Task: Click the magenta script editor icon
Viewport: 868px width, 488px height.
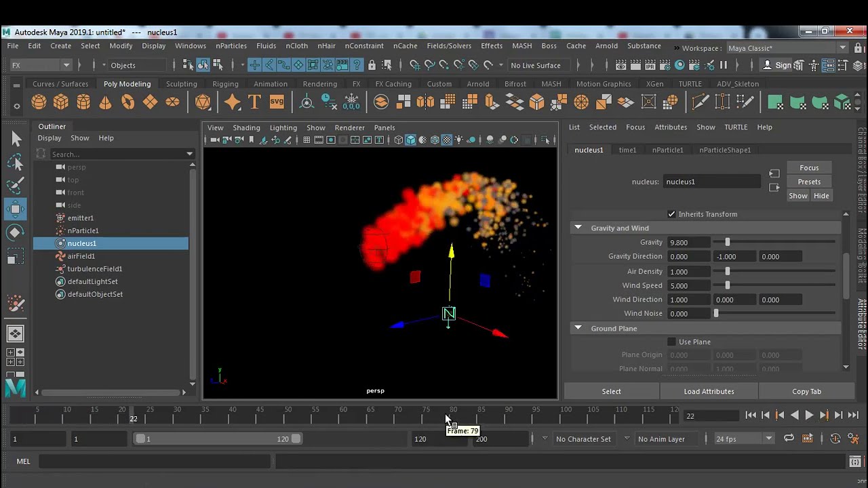Action: pyautogui.click(x=856, y=462)
